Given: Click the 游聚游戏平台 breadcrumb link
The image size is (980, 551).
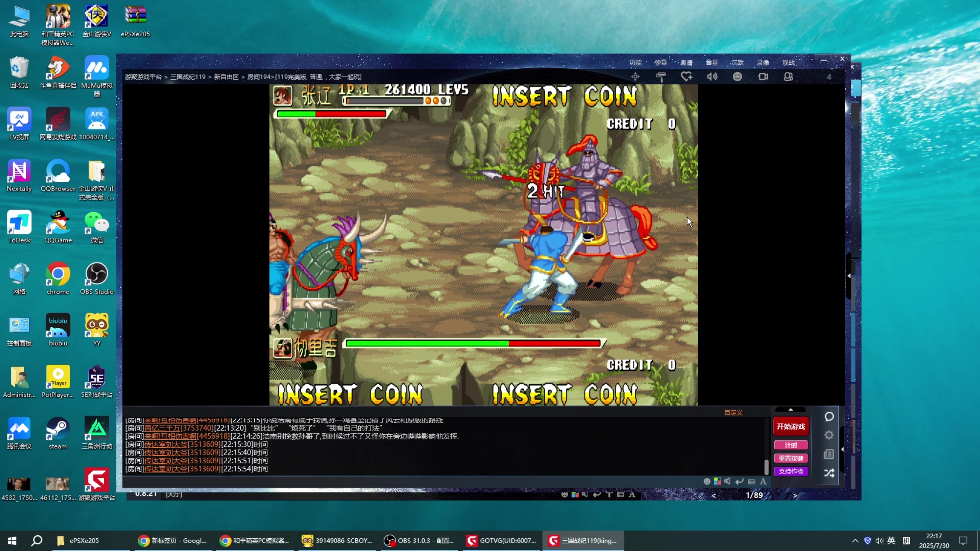Looking at the screenshot, I should [x=143, y=77].
